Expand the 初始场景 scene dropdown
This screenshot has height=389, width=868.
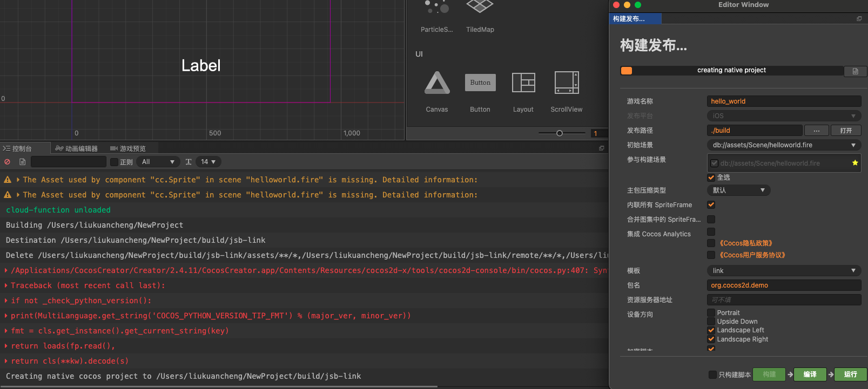783,145
